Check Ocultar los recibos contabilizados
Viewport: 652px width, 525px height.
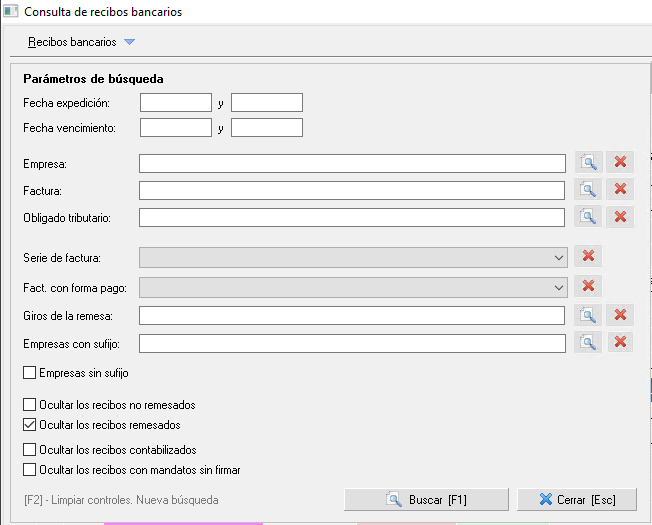point(30,449)
